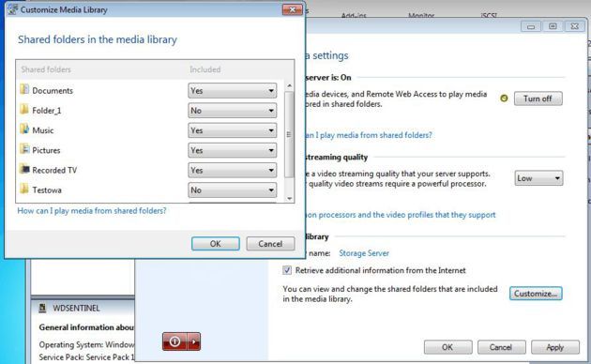Click the Storage Server name link

364,253
